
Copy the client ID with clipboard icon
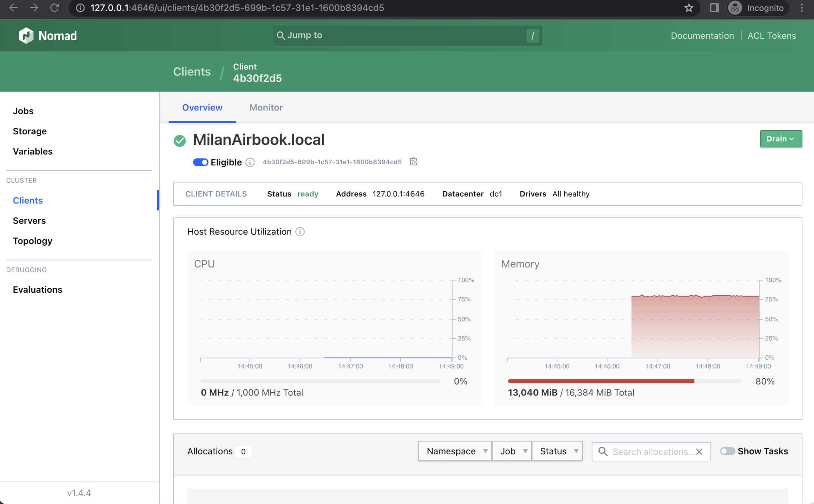coord(413,162)
